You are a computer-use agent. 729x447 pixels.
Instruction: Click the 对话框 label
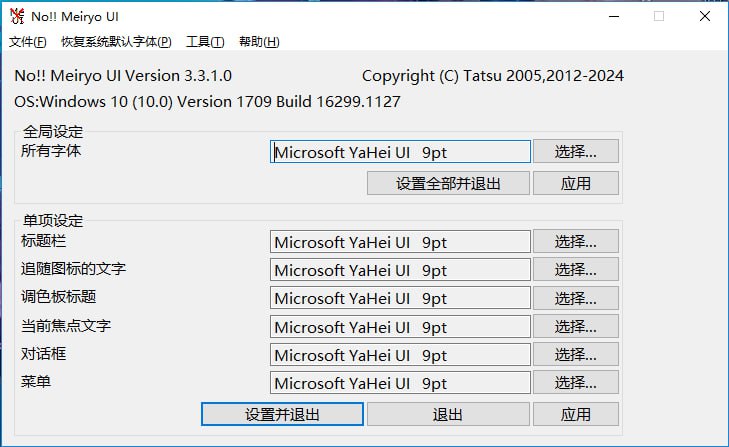click(43, 354)
